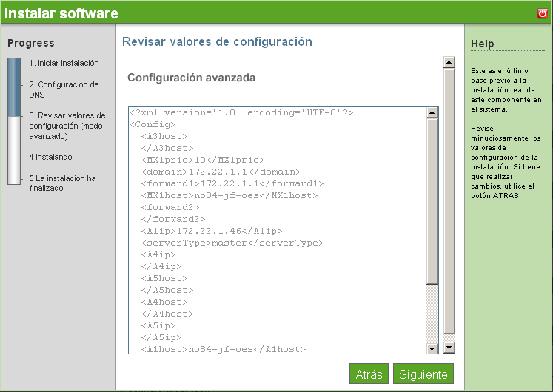Click the A1ip 172.22.1.46 line

[212, 231]
